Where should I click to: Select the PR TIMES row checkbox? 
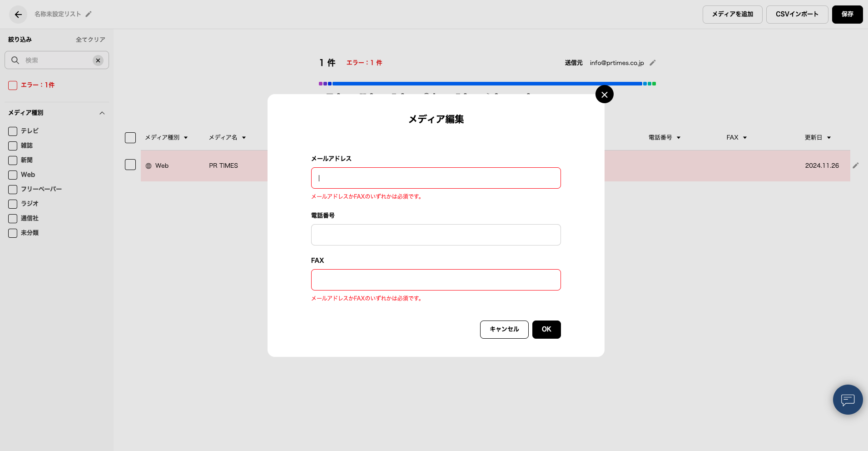(x=130, y=165)
